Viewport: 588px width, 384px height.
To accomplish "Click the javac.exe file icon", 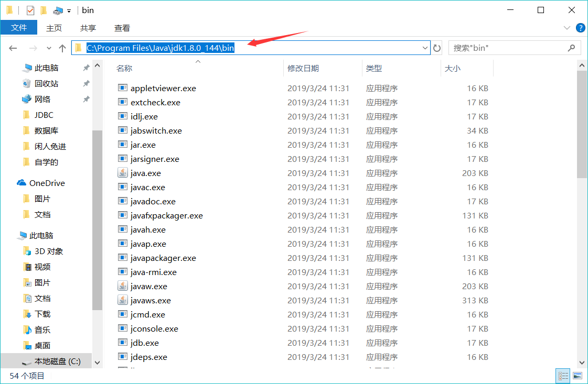I will point(122,187).
